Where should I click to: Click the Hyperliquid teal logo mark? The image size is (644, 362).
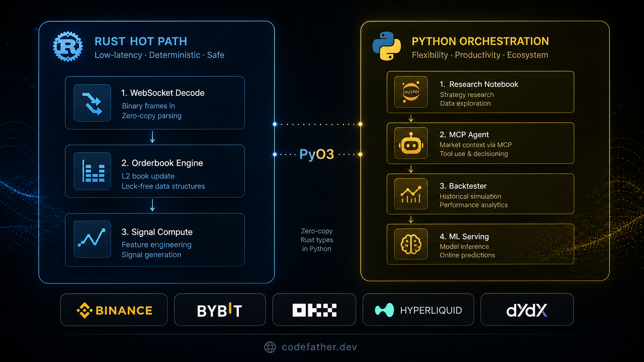click(x=384, y=310)
